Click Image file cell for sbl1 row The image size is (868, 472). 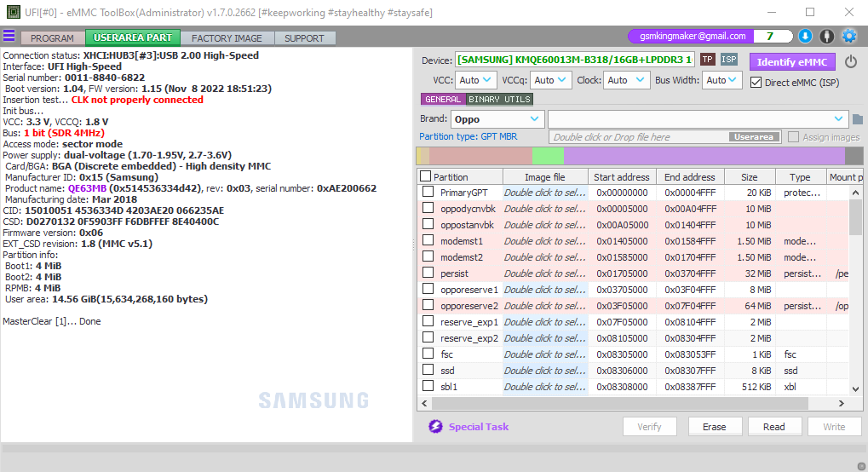point(544,386)
